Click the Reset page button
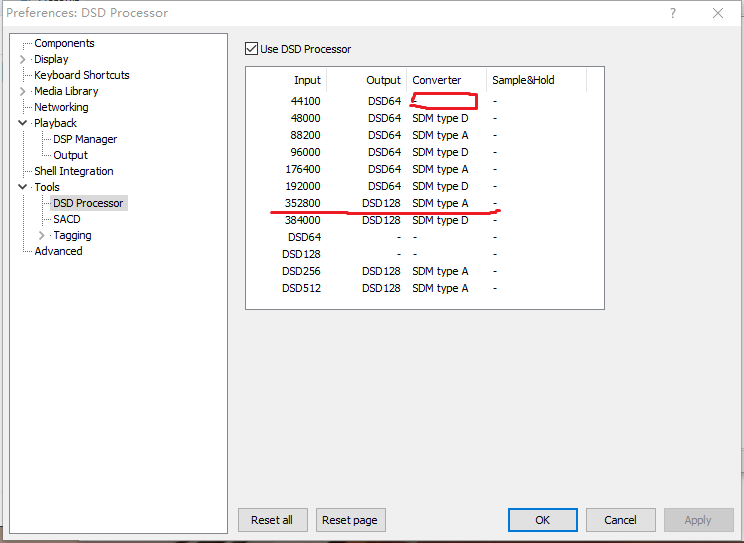 [x=350, y=520]
